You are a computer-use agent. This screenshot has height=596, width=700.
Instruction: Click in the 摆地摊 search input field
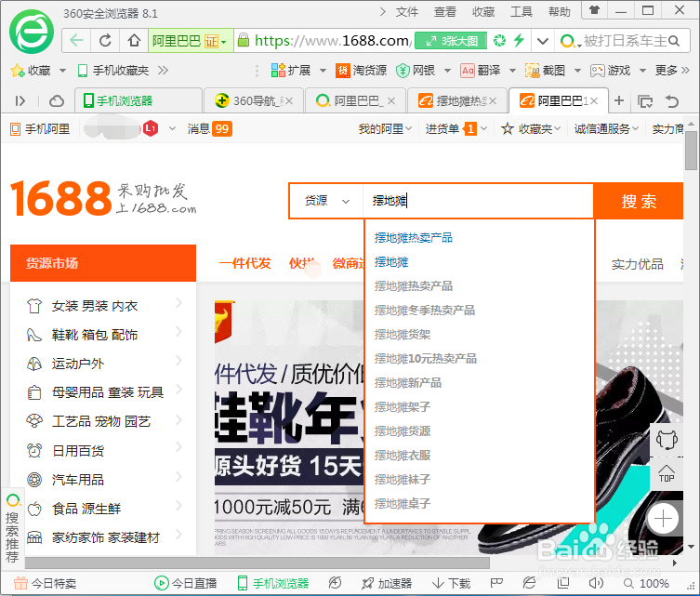point(478,201)
